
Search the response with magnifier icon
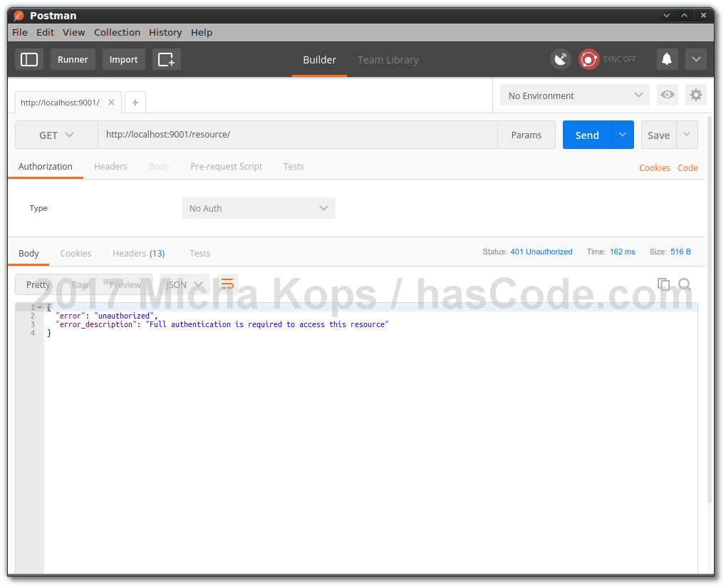[685, 284]
